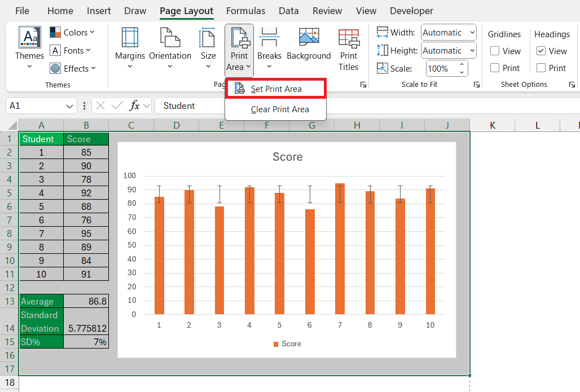Select cell A1 containing Student

[41, 139]
